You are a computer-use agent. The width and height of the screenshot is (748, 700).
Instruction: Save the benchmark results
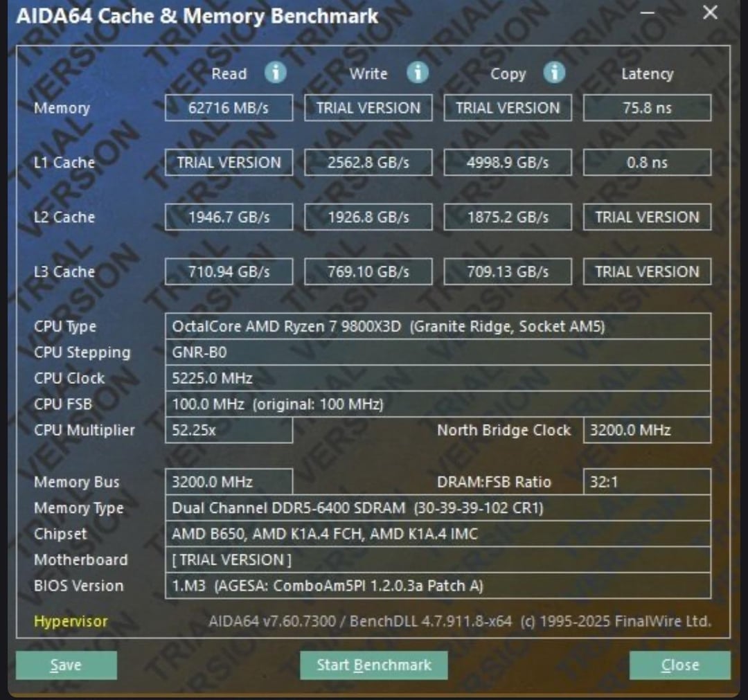[x=66, y=665]
